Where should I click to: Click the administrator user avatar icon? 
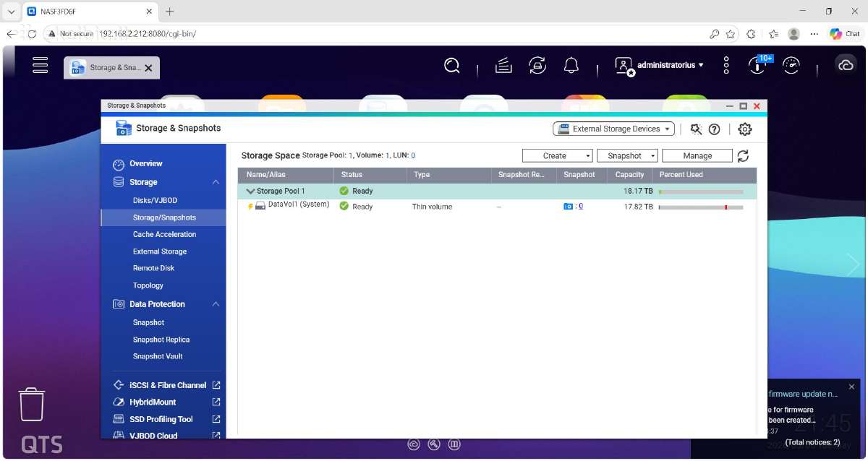624,66
